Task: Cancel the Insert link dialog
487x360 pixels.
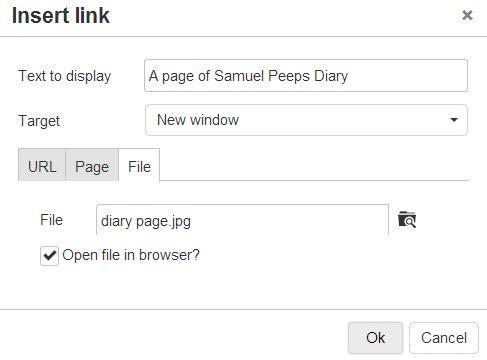Action: coord(444,338)
